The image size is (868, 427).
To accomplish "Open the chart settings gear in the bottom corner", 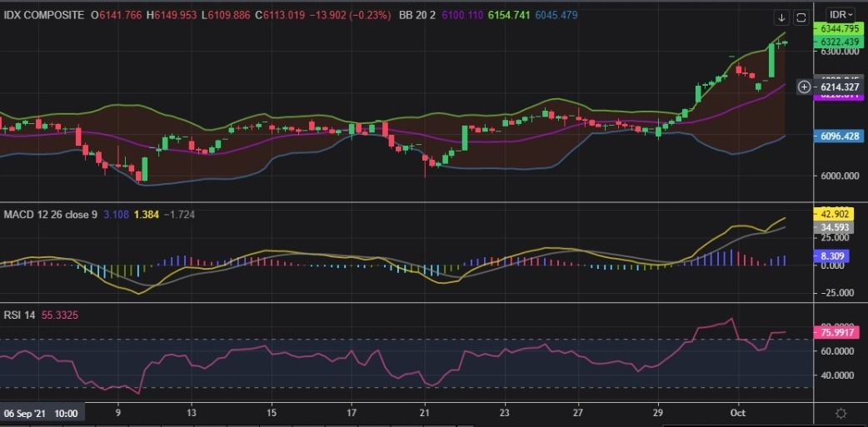I will (x=841, y=413).
